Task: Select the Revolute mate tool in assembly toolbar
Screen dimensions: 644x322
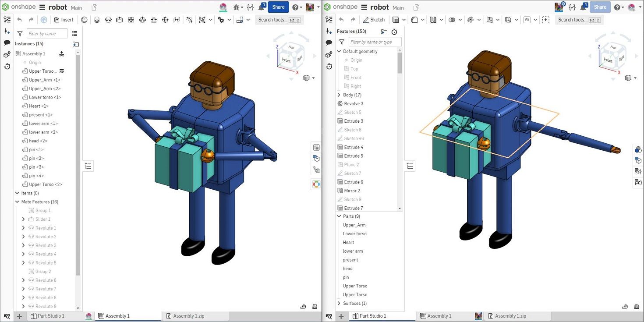Action: click(x=108, y=20)
